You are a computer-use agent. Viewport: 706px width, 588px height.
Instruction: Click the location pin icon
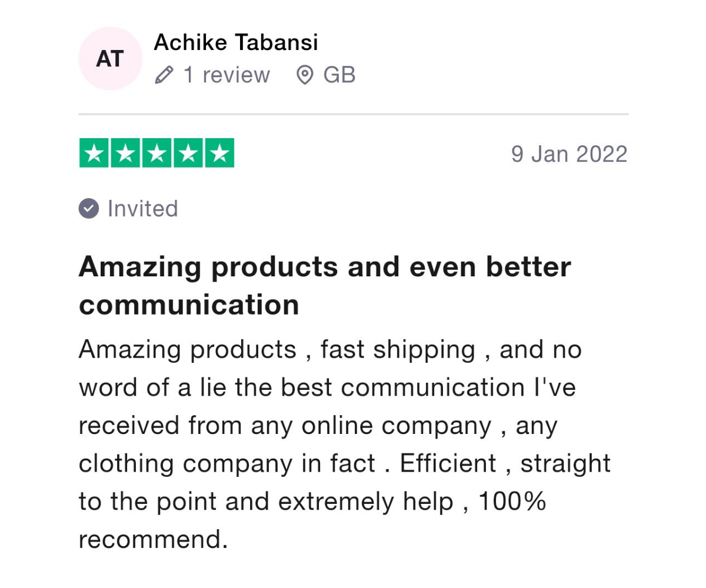(x=305, y=75)
